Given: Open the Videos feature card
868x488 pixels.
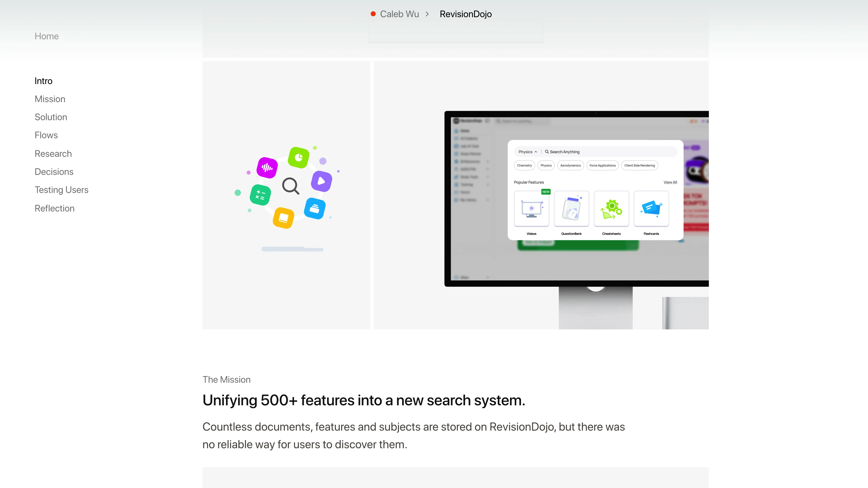Looking at the screenshot, I should 531,209.
